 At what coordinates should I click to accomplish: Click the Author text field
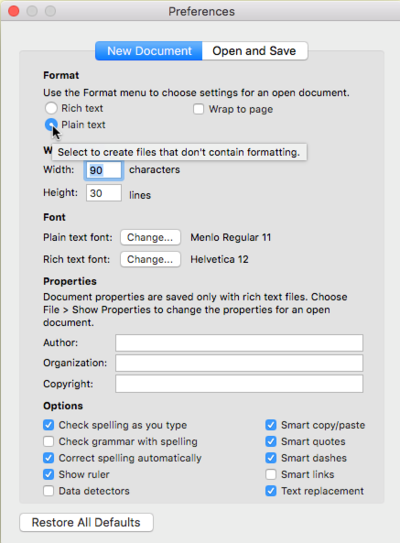point(239,343)
